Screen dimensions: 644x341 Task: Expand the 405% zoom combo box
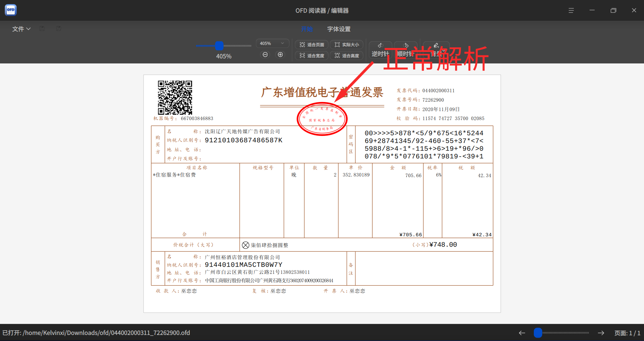[272, 44]
